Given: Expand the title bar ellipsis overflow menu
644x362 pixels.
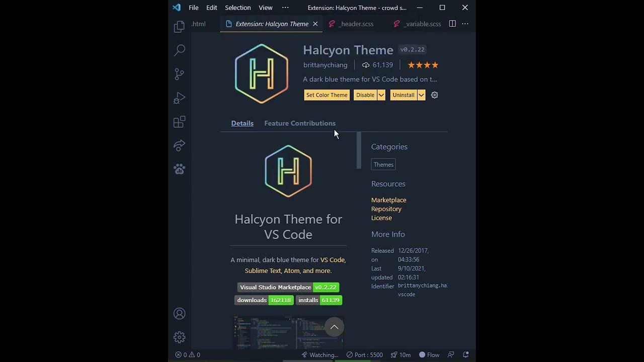Looking at the screenshot, I should (285, 8).
